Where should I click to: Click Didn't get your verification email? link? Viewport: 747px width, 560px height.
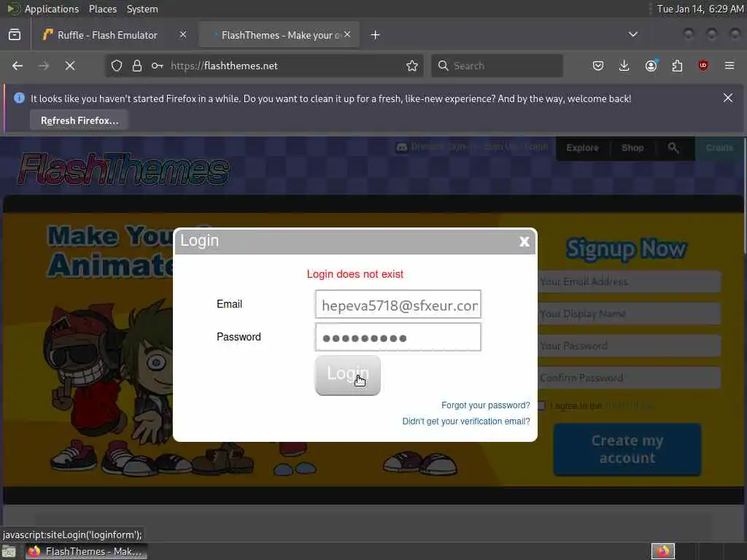pyautogui.click(x=466, y=421)
